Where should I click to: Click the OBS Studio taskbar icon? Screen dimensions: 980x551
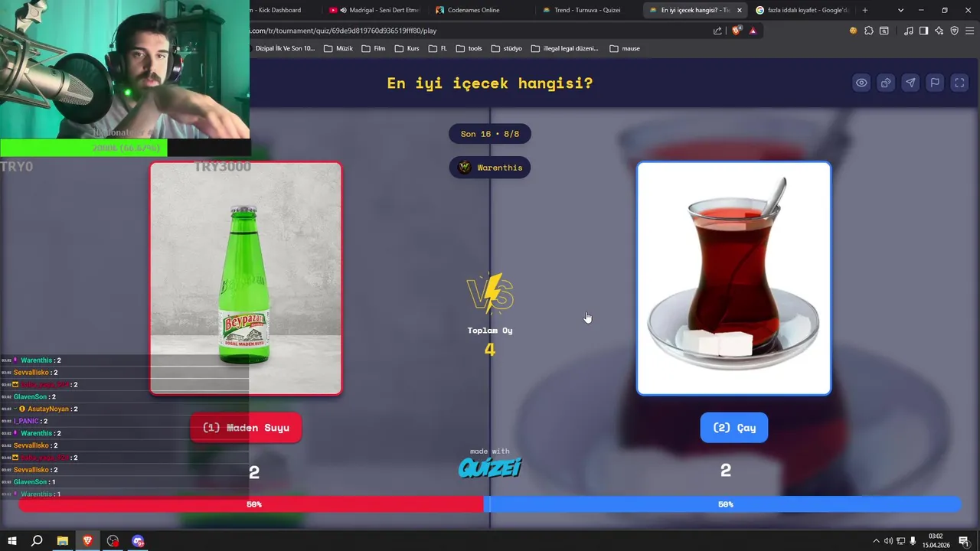[x=113, y=541]
